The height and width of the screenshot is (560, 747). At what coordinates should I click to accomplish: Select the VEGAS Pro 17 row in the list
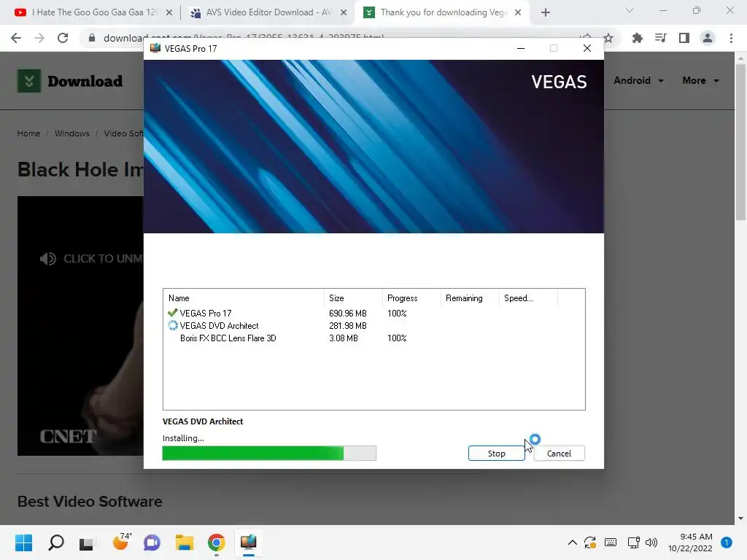click(x=374, y=314)
